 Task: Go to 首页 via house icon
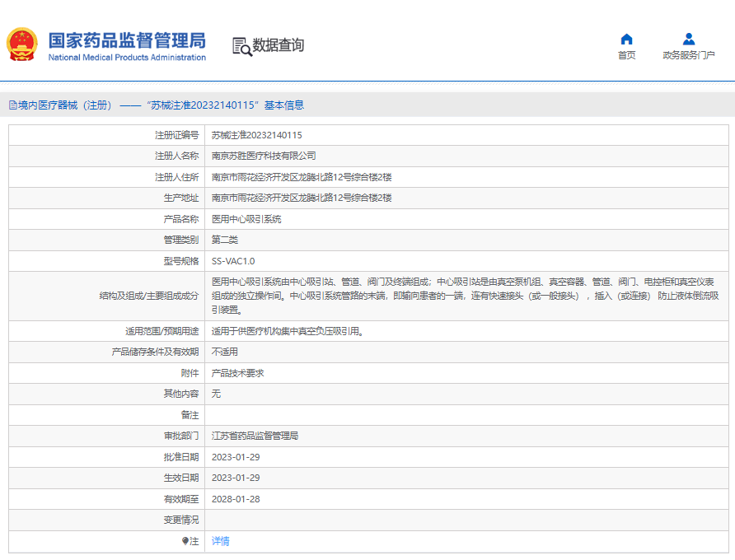coord(626,39)
